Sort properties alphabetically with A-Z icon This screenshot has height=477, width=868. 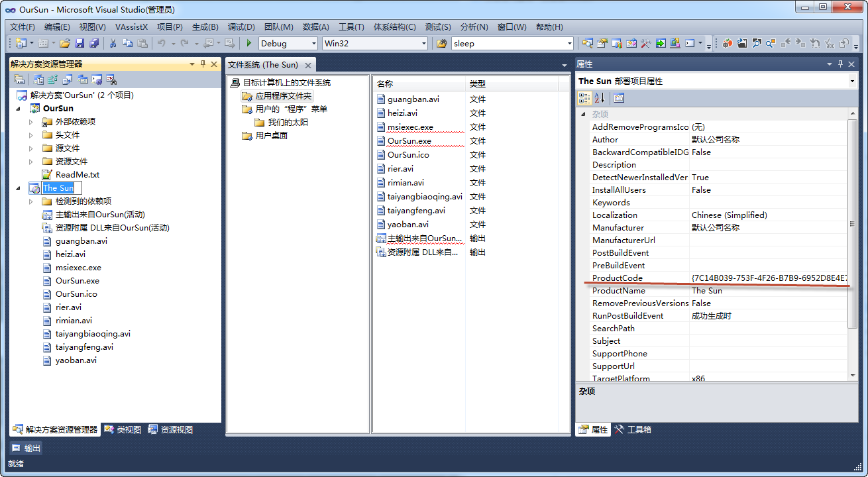pos(599,98)
